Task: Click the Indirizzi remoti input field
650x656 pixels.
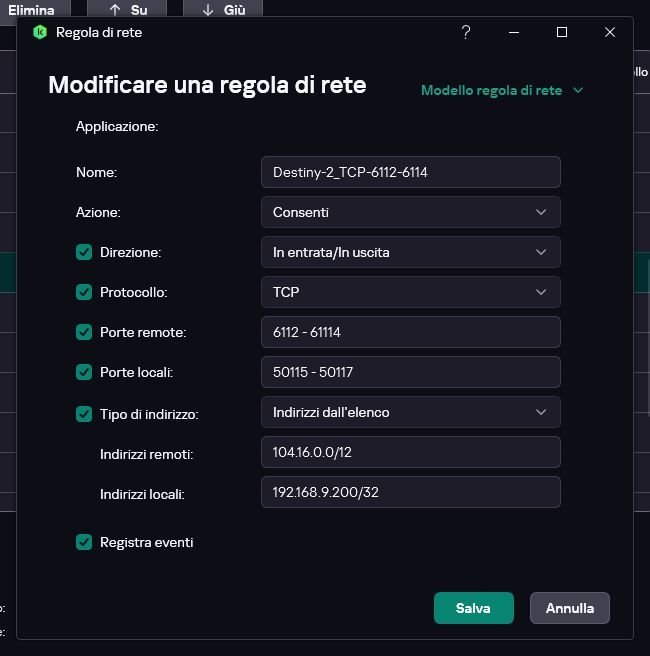Action: point(410,452)
